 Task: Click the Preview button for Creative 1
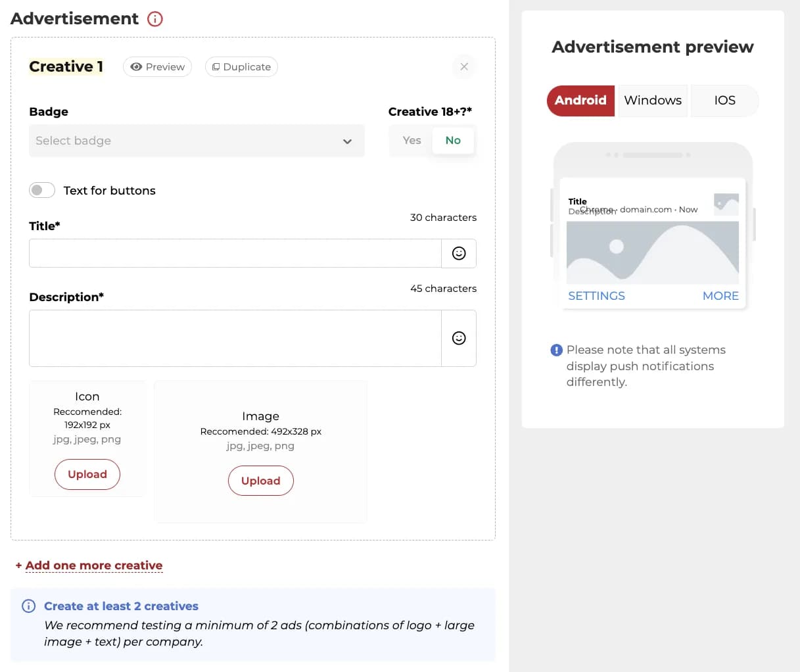pos(158,66)
